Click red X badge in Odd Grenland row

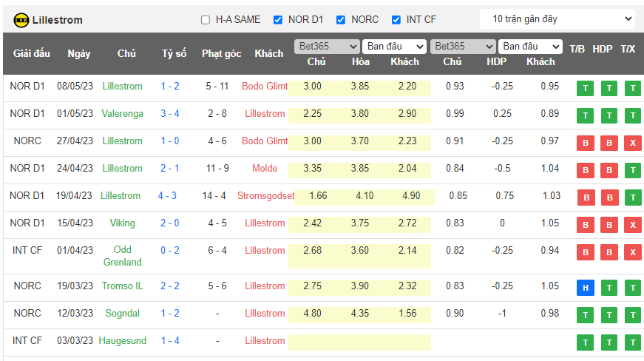pos(632,253)
